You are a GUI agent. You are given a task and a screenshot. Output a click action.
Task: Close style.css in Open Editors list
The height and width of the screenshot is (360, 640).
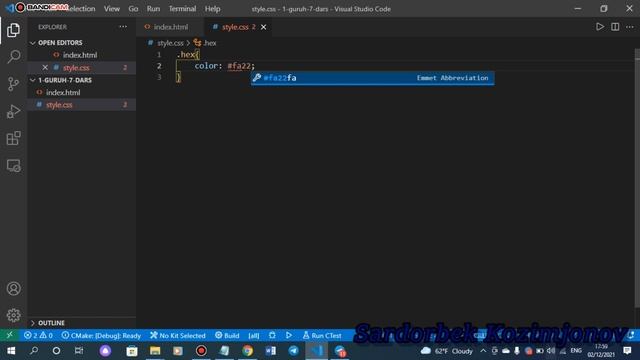(45, 68)
